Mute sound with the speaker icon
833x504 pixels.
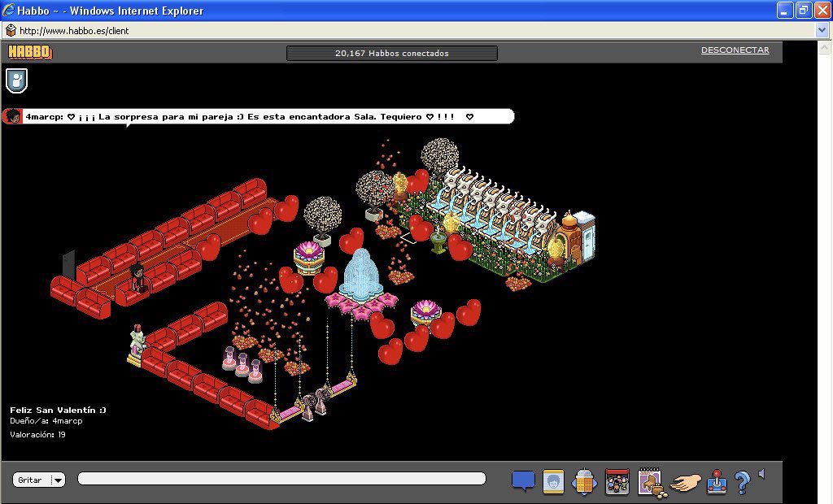tap(761, 474)
